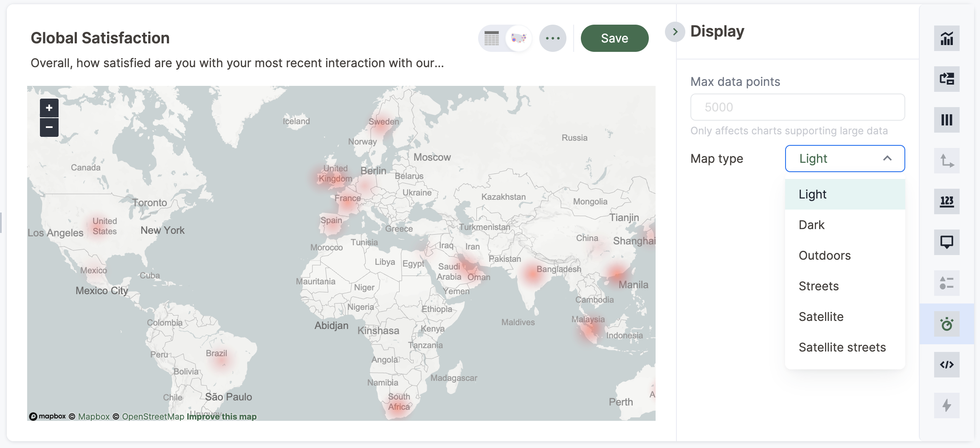The width and height of the screenshot is (980, 448).
Task: Choose the Light map type option
Action: pyautogui.click(x=845, y=194)
